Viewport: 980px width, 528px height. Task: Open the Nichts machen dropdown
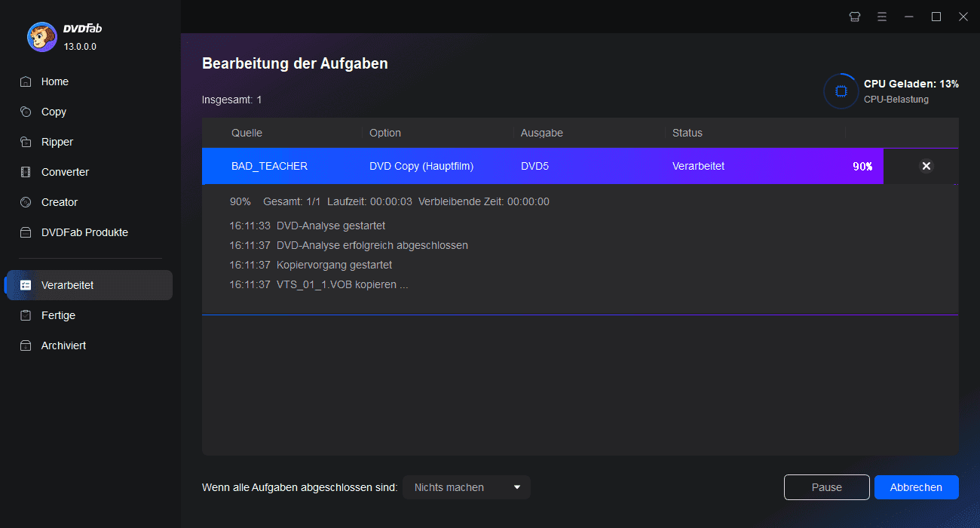(x=467, y=487)
